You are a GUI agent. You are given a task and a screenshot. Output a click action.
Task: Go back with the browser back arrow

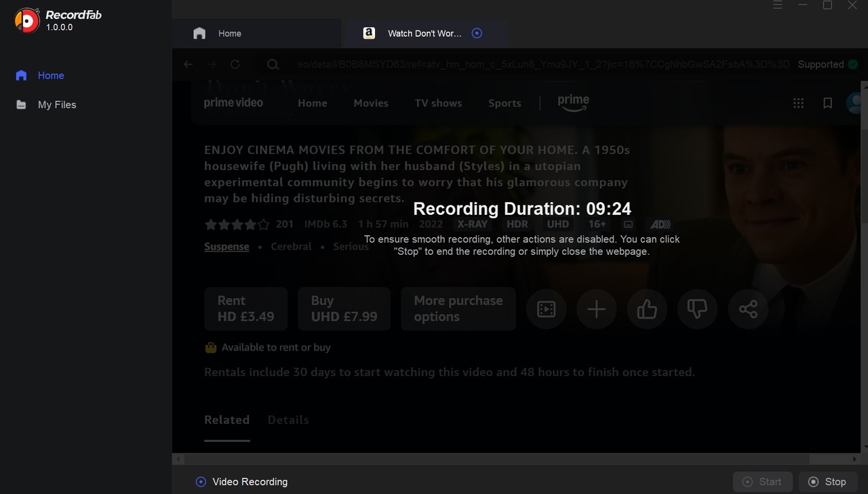point(189,64)
